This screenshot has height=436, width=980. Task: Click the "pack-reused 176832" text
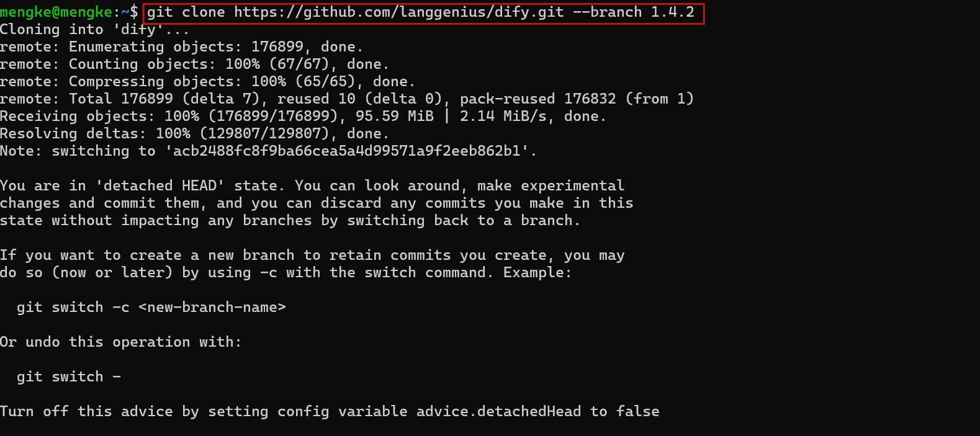tap(537, 99)
